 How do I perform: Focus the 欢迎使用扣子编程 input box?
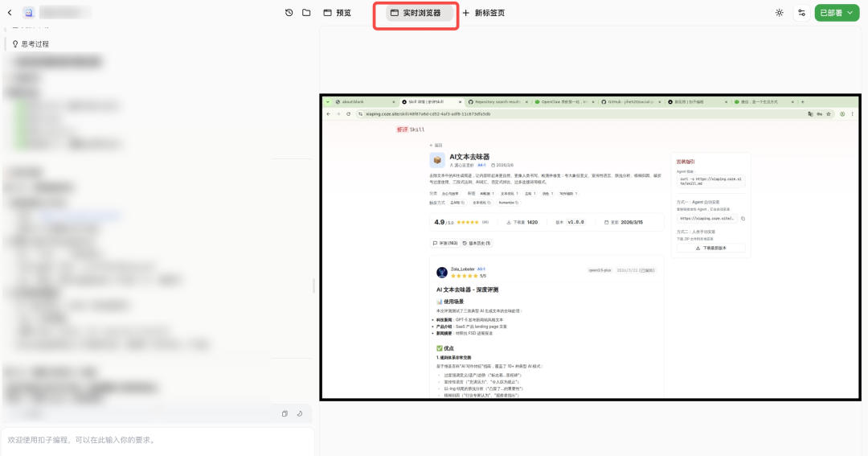[x=158, y=441]
